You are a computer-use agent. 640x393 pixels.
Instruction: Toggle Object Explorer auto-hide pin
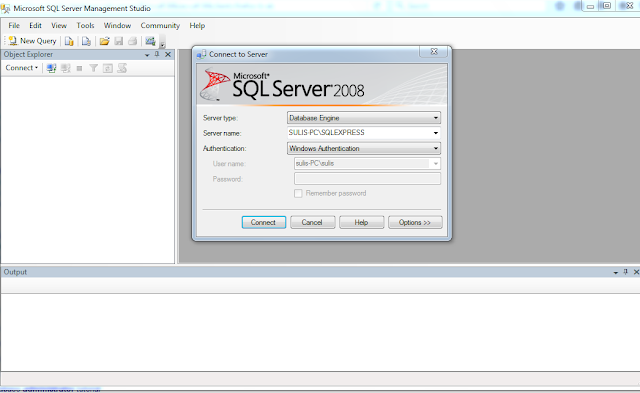tap(157, 54)
